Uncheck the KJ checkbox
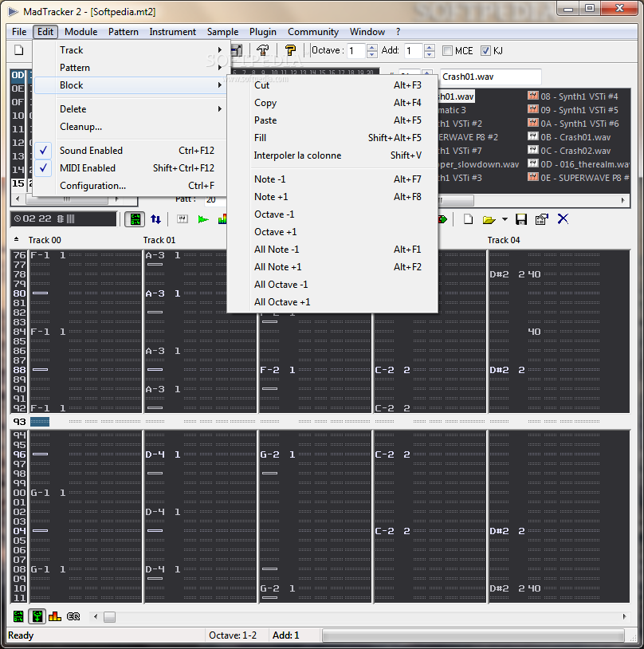This screenshot has width=644, height=649. (x=485, y=50)
